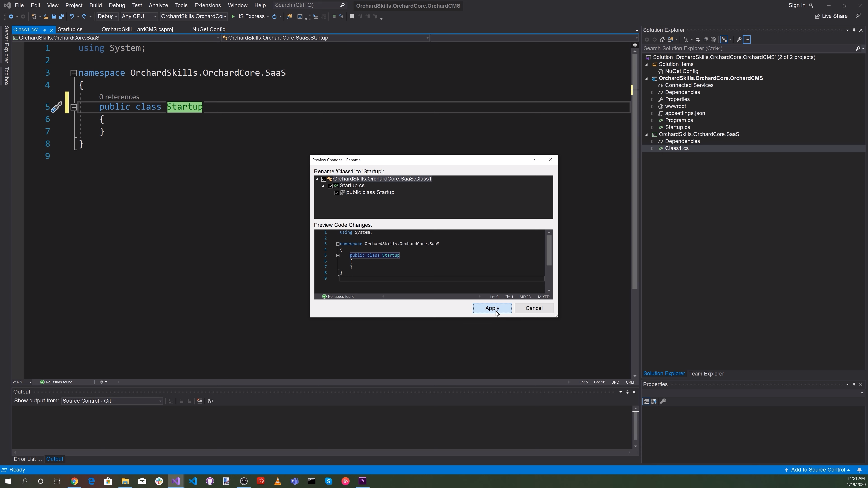Click Solution Explorer Home icon

662,40
